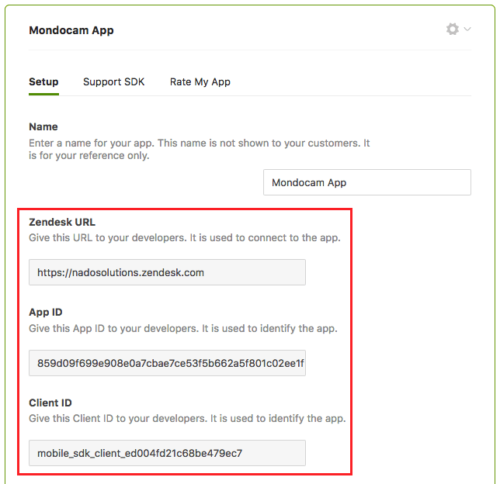Viewport: 500px width, 484px height.
Task: Click the 'Give this App ID' description text
Action: point(183,328)
